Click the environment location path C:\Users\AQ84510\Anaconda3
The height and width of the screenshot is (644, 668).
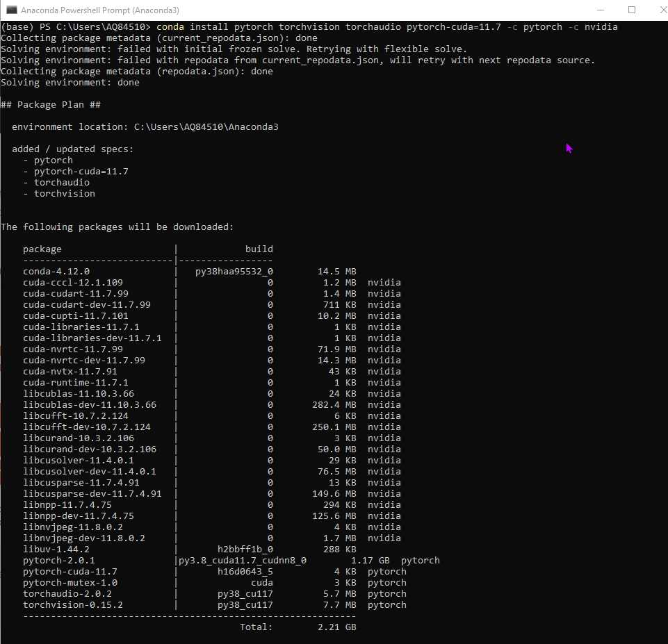(x=206, y=127)
